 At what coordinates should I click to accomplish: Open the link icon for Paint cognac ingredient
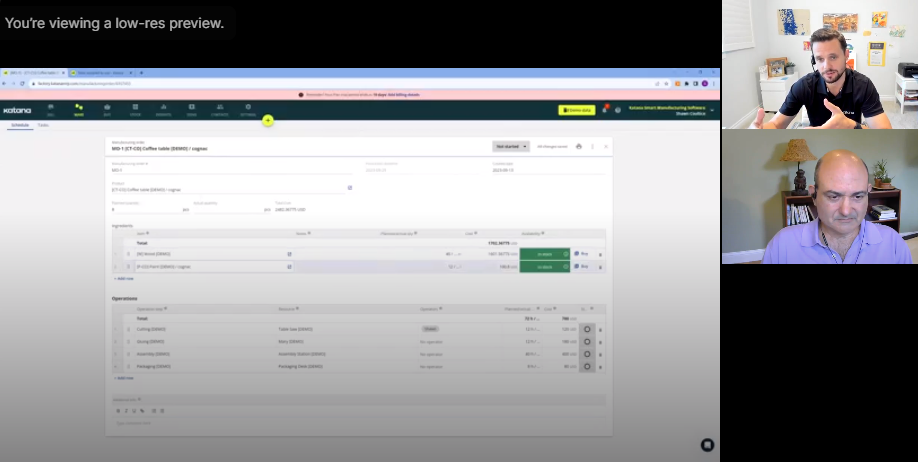pyautogui.click(x=289, y=266)
